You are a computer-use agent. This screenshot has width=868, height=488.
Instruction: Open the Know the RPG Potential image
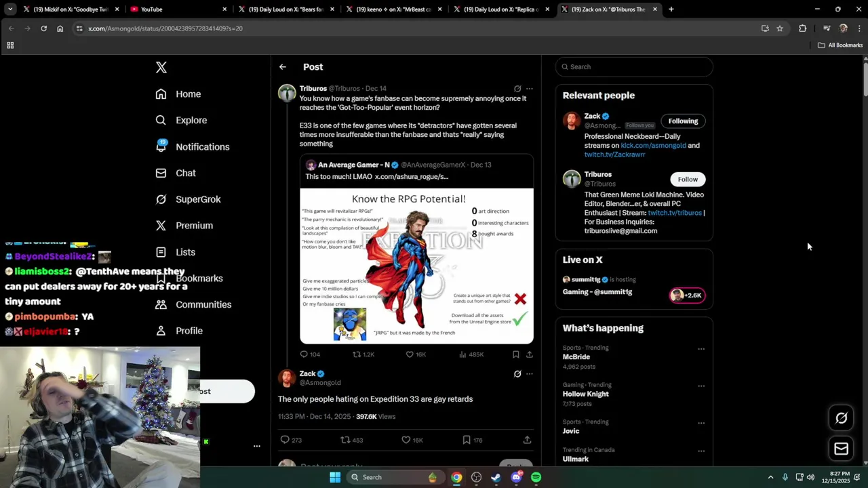[x=416, y=266]
